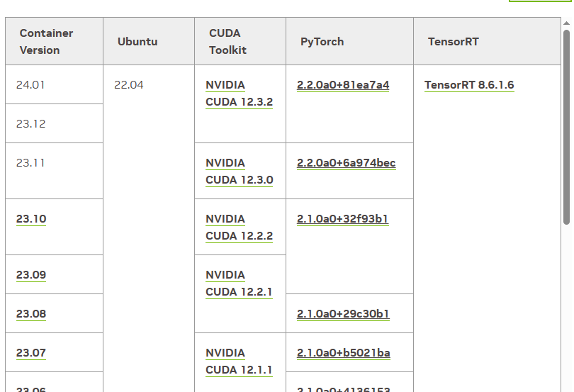
Task: Click PyTorch 2.1.0a0+b5021ba link
Action: click(x=344, y=353)
